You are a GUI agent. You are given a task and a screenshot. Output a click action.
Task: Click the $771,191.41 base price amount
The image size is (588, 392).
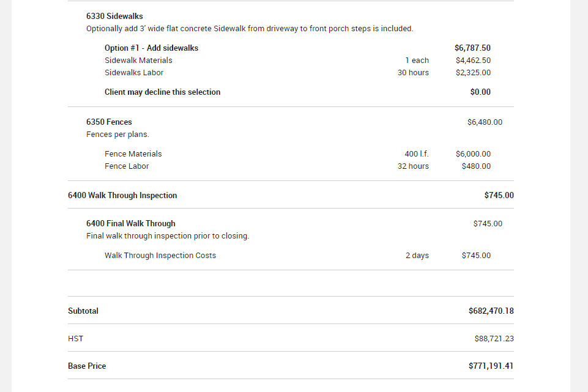pyautogui.click(x=491, y=366)
